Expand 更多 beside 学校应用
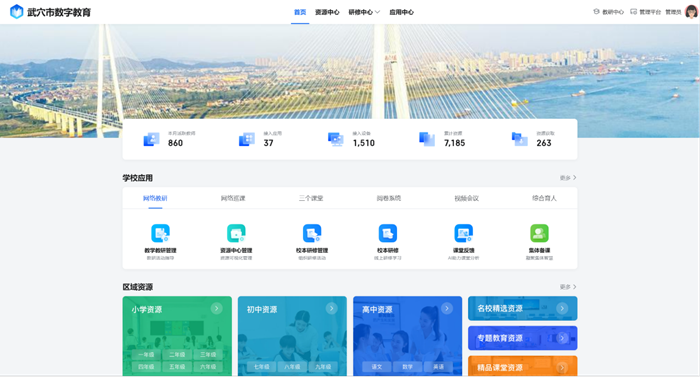The width and height of the screenshot is (700, 377). tap(568, 178)
